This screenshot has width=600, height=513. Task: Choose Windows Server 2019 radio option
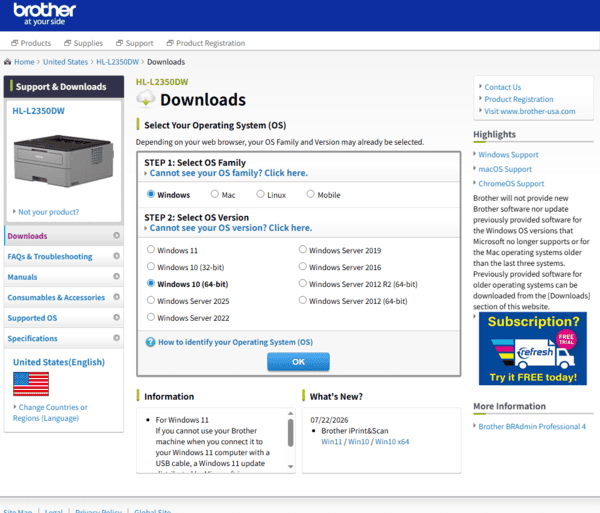(303, 250)
